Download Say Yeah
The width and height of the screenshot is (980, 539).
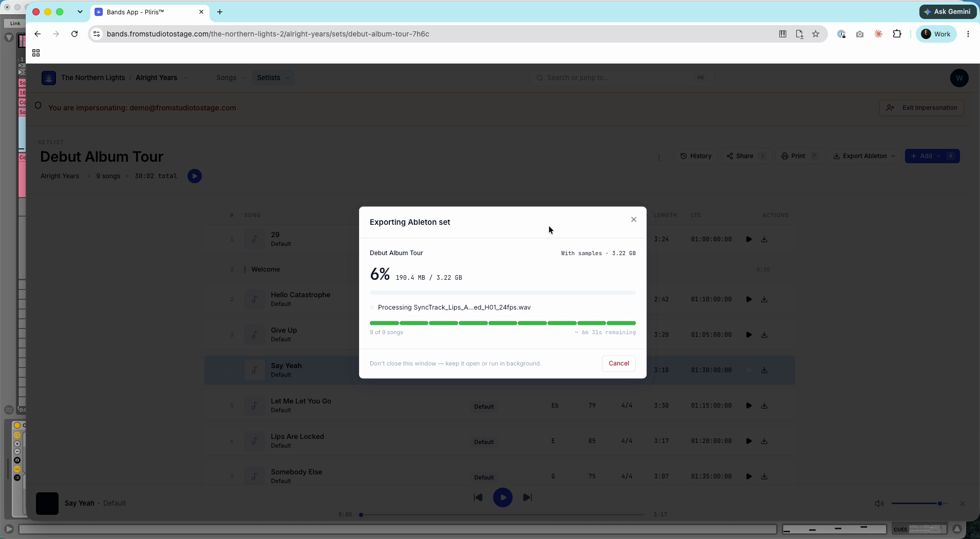[x=764, y=370]
